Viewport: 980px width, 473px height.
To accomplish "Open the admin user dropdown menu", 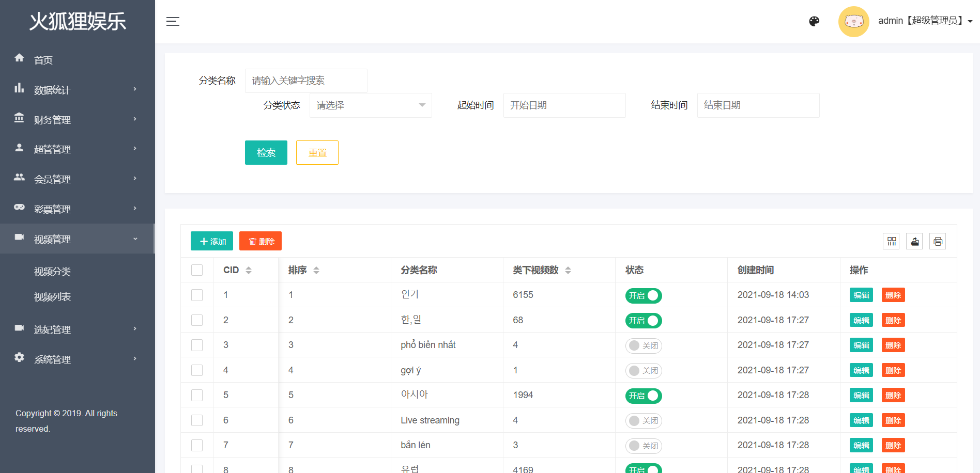I will click(925, 21).
